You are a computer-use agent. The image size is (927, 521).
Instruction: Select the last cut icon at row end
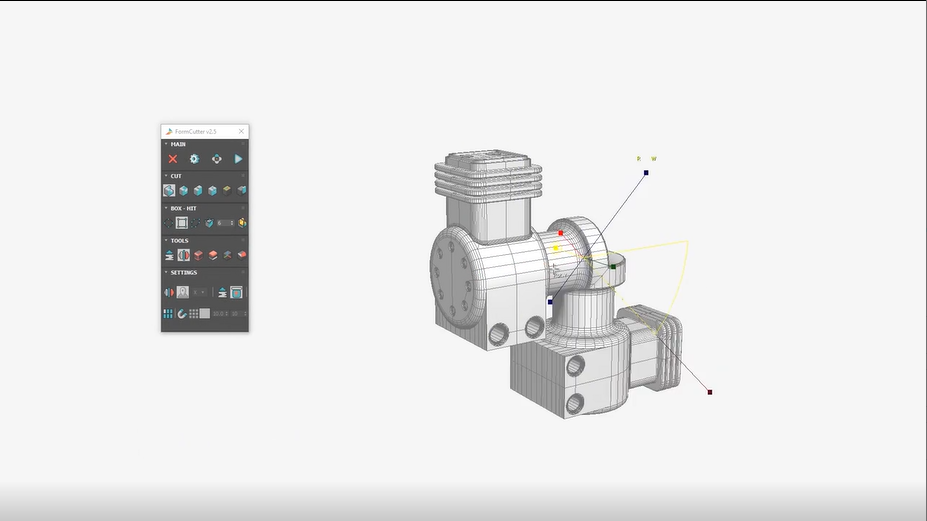[x=241, y=190]
